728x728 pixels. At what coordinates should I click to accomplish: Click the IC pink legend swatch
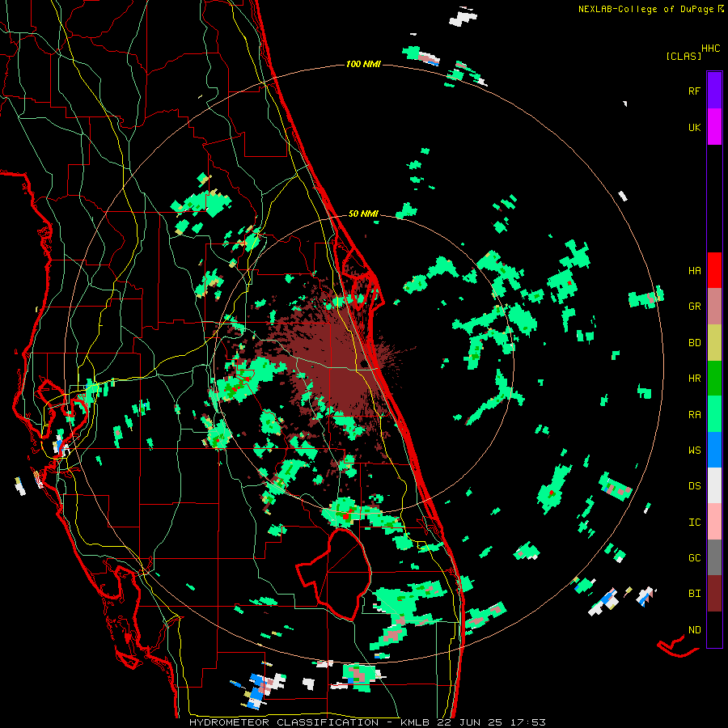(x=714, y=522)
